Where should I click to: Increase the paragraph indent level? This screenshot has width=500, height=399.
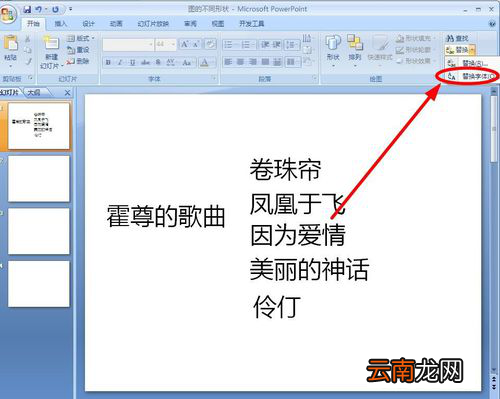click(x=277, y=44)
